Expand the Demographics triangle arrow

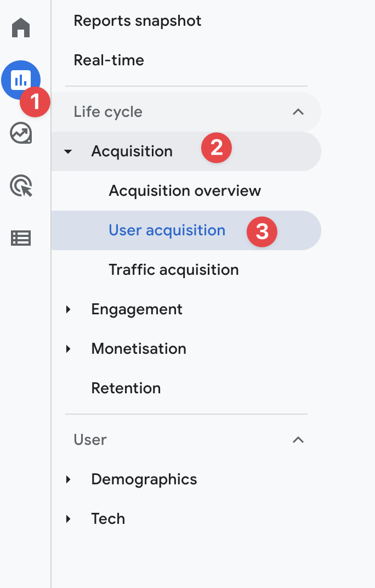click(68, 479)
